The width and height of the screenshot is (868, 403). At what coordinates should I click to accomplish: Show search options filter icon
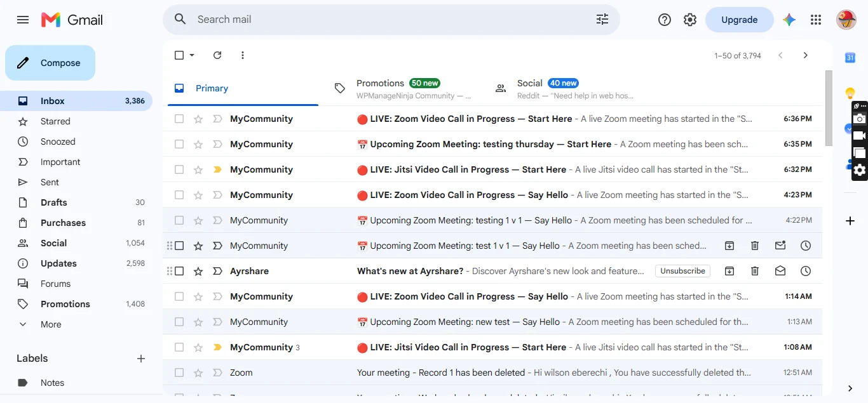point(602,20)
